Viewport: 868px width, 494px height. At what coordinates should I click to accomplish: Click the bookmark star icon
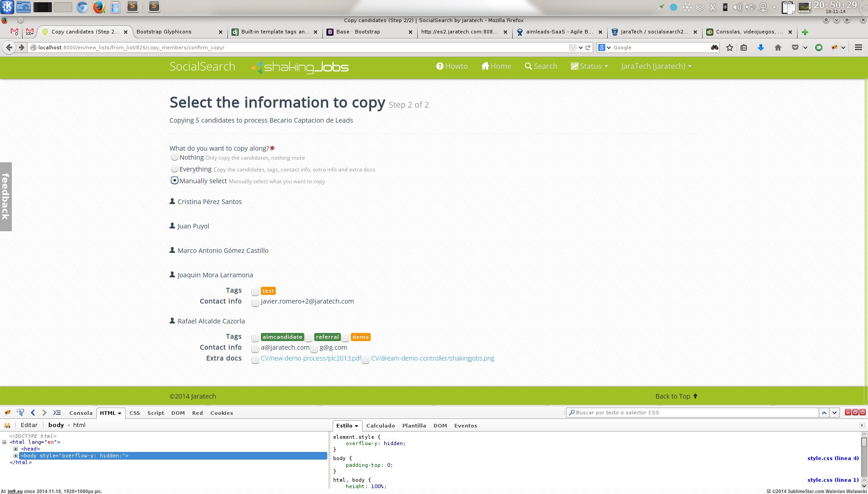click(729, 47)
